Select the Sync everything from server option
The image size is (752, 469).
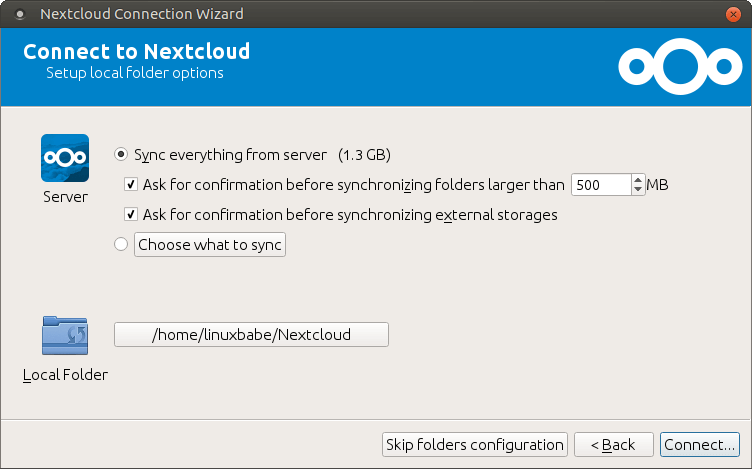pos(122,155)
